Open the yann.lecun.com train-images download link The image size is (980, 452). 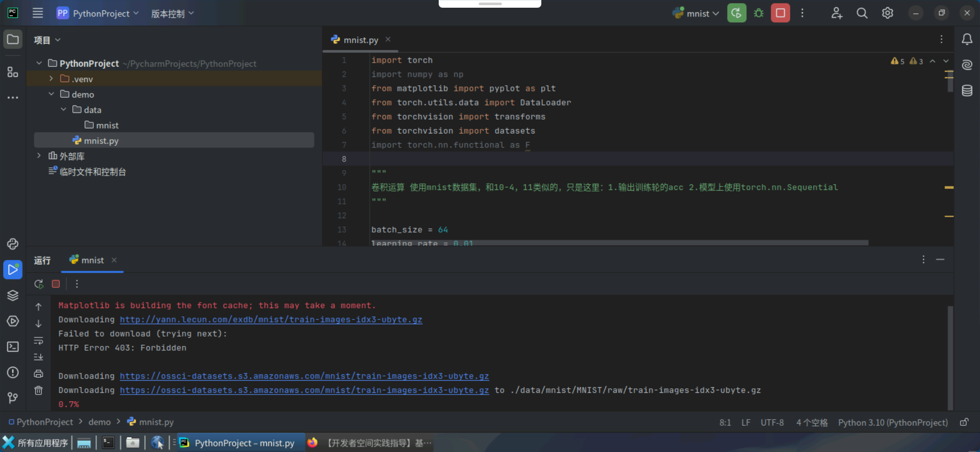271,319
